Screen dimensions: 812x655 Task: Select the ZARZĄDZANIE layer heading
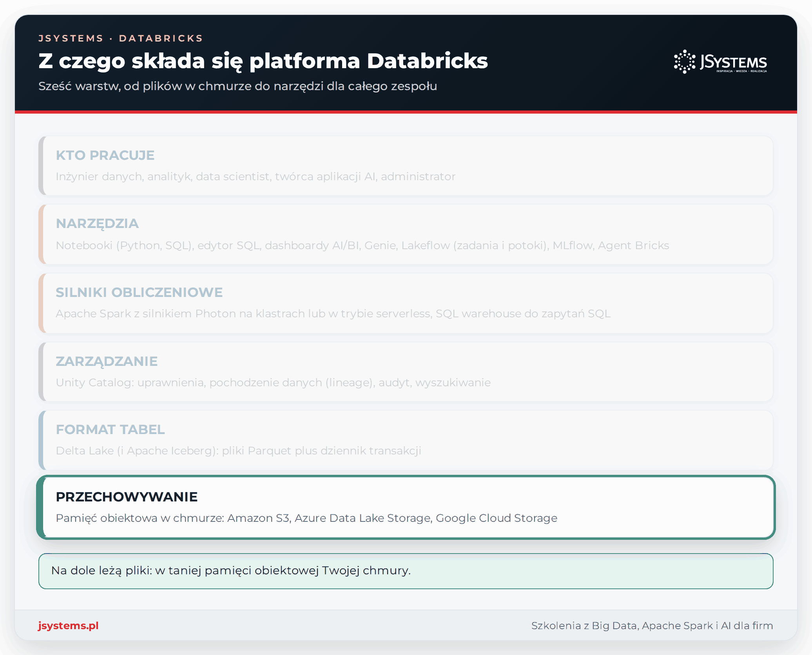tap(107, 361)
